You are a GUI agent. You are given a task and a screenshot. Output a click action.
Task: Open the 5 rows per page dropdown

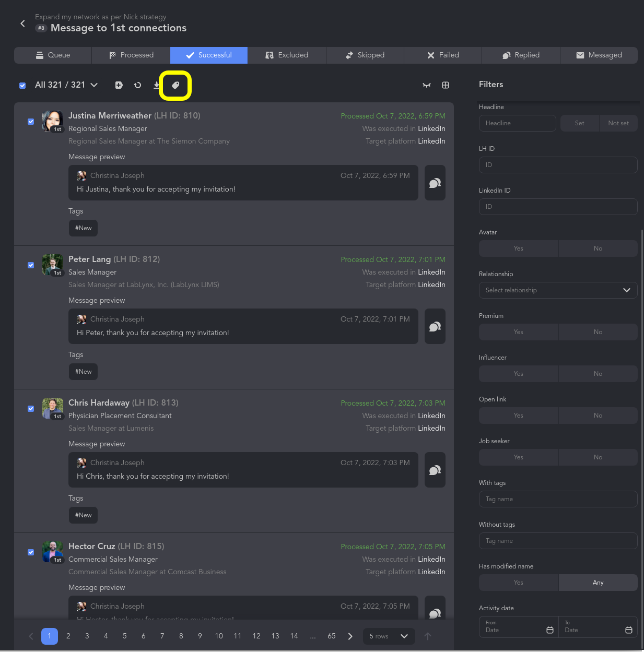coord(389,636)
